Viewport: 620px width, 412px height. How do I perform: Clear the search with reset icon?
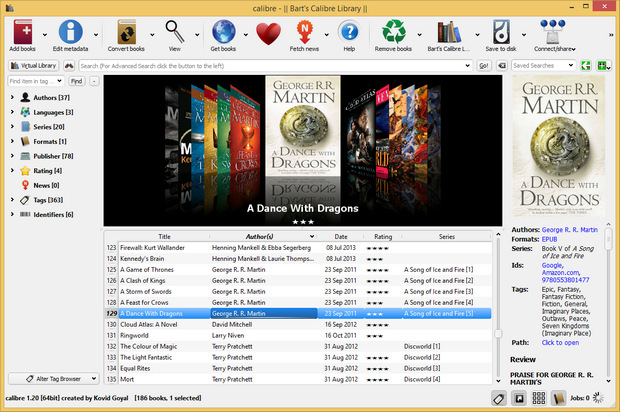point(502,66)
